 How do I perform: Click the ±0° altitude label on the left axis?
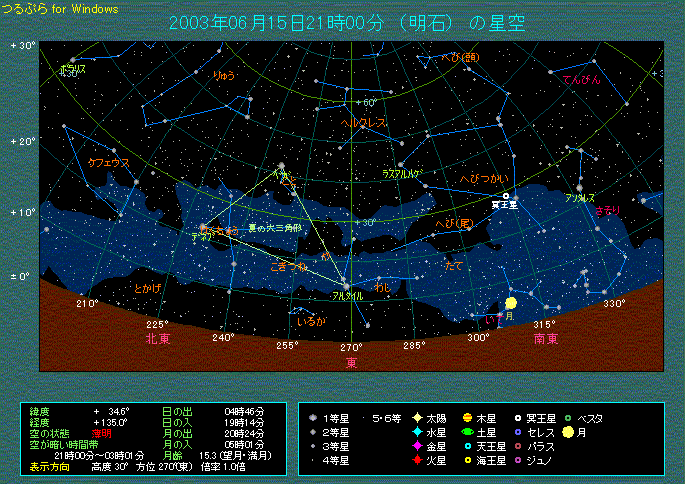[x=20, y=277]
